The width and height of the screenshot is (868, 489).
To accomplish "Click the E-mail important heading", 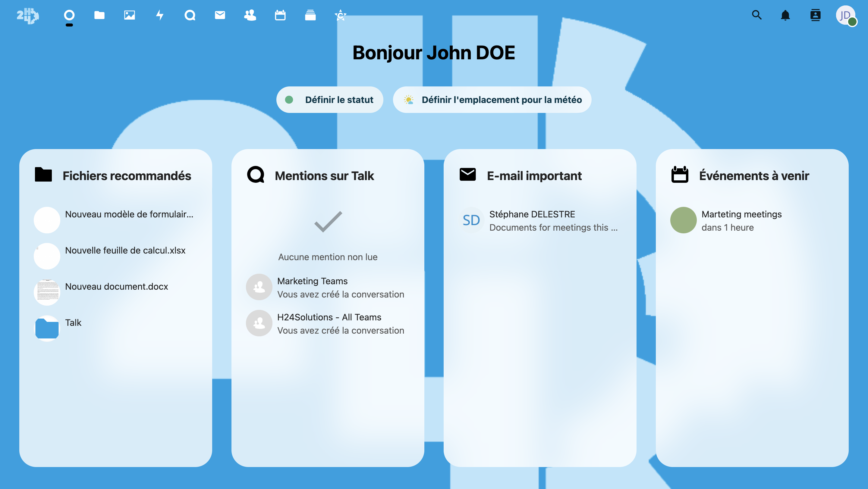I will (534, 176).
